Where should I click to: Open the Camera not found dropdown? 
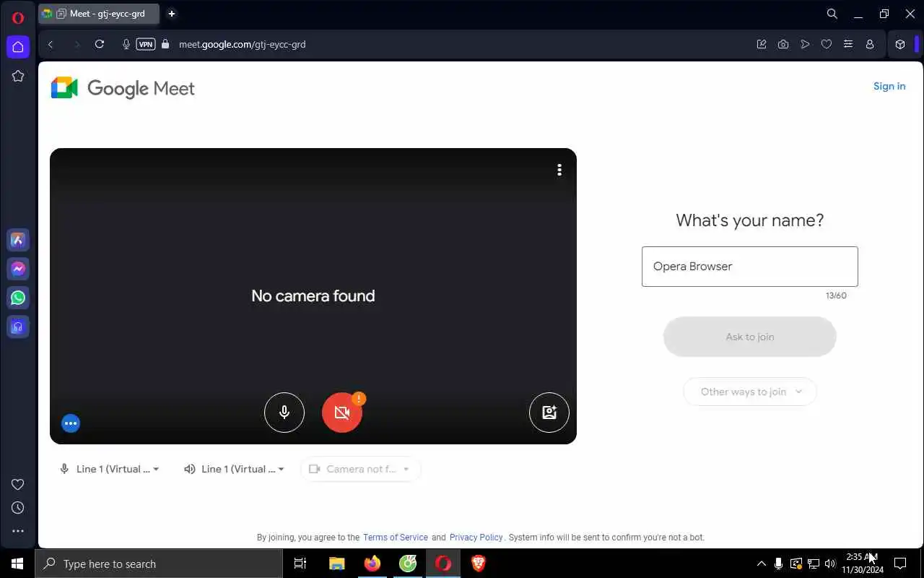[x=360, y=469]
